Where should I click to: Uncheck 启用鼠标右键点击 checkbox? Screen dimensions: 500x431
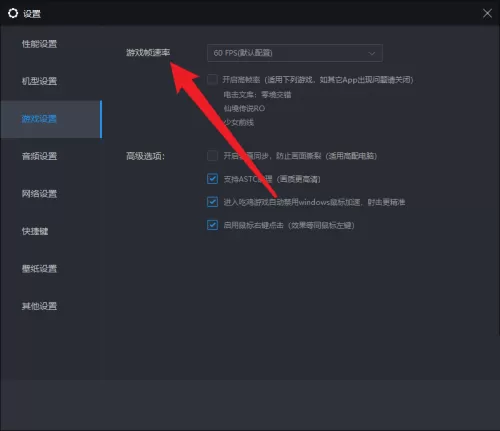[212, 225]
